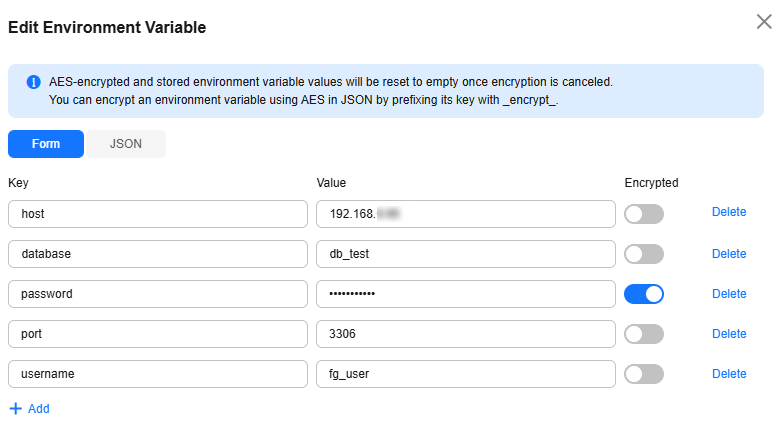The image size is (779, 429).
Task: Switch to the JSON tab
Action: (126, 144)
